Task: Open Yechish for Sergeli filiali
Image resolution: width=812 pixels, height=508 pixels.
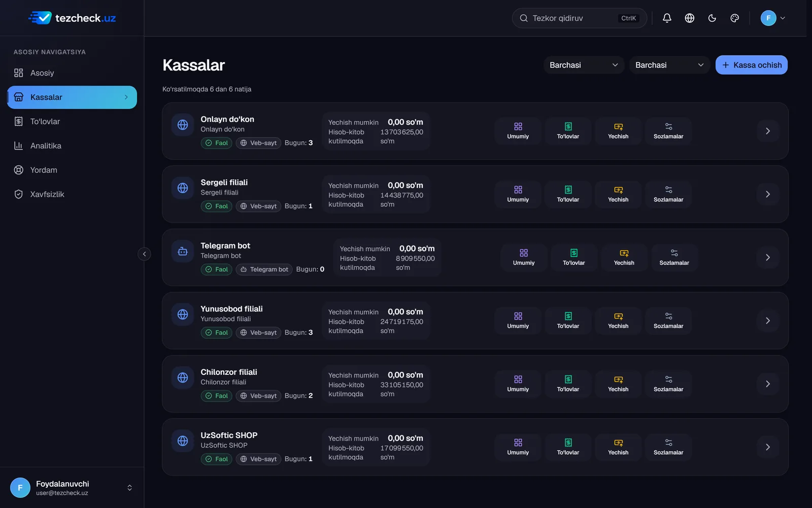Action: [618, 194]
